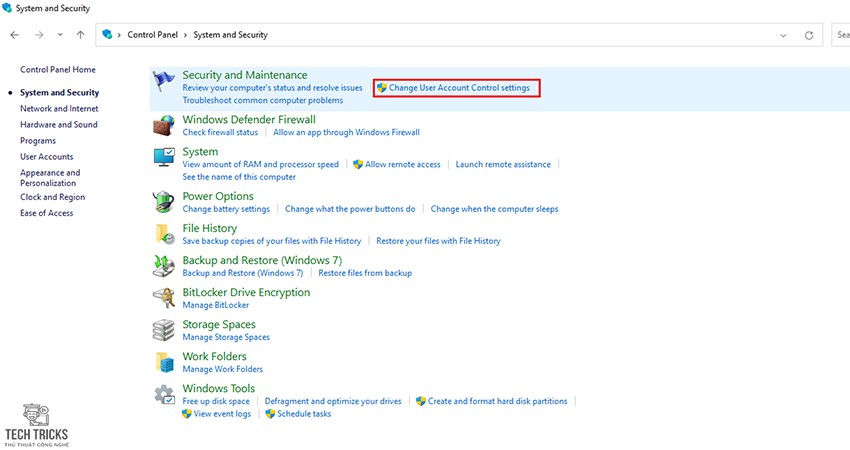Click Change User Account Control settings
The width and height of the screenshot is (850, 450).
tap(459, 88)
